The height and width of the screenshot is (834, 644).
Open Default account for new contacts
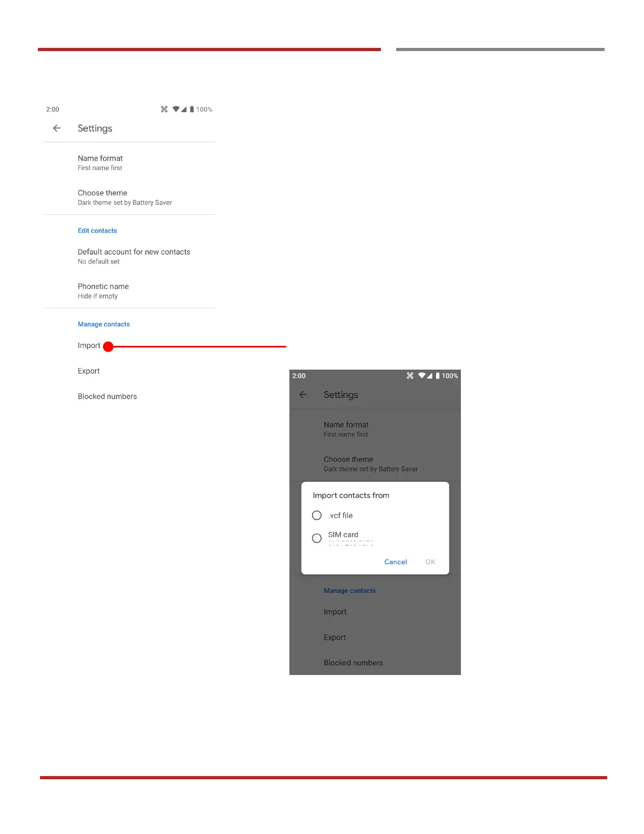(129, 256)
